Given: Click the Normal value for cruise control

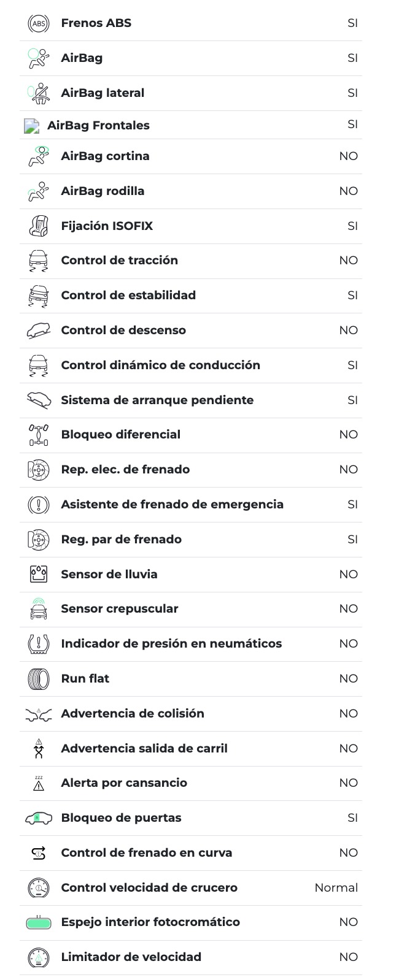Looking at the screenshot, I should click(x=336, y=888).
